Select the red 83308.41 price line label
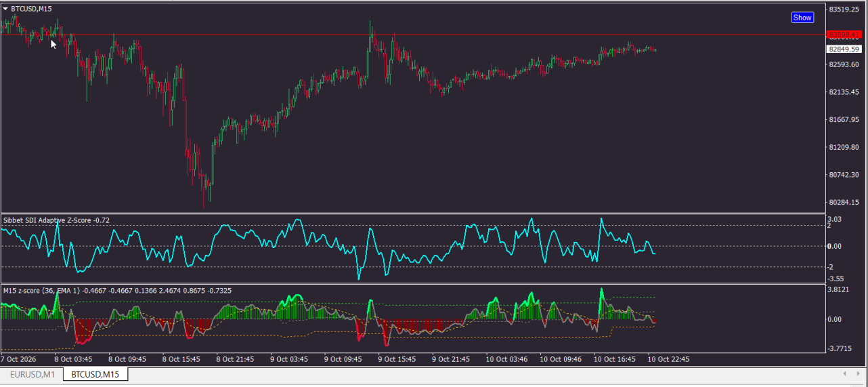Image resolution: width=868 pixels, height=387 pixels. click(844, 35)
